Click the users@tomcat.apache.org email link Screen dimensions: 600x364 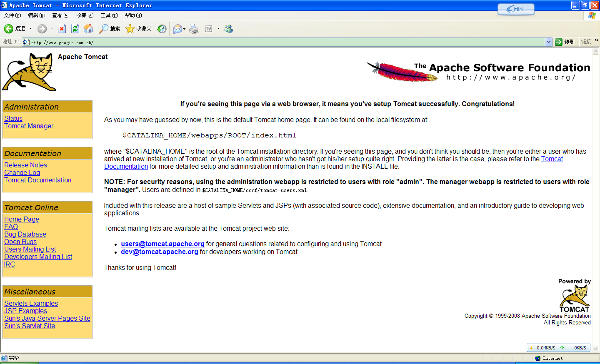click(162, 244)
